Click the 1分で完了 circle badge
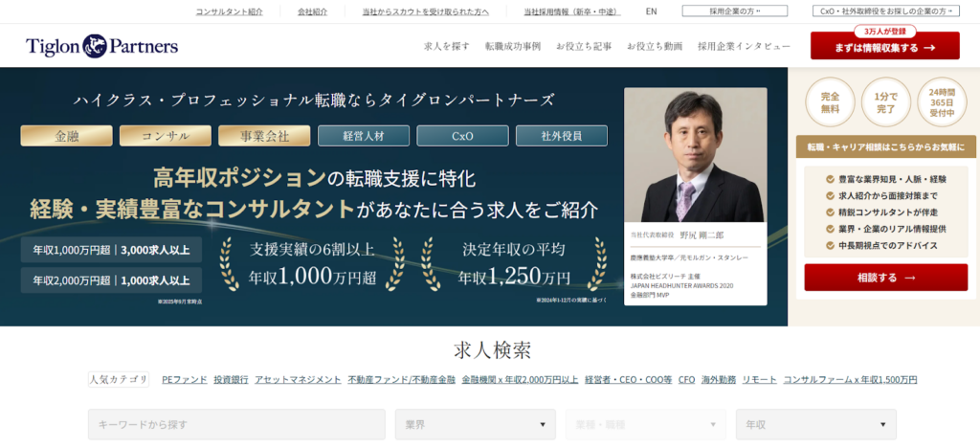 coord(885,101)
